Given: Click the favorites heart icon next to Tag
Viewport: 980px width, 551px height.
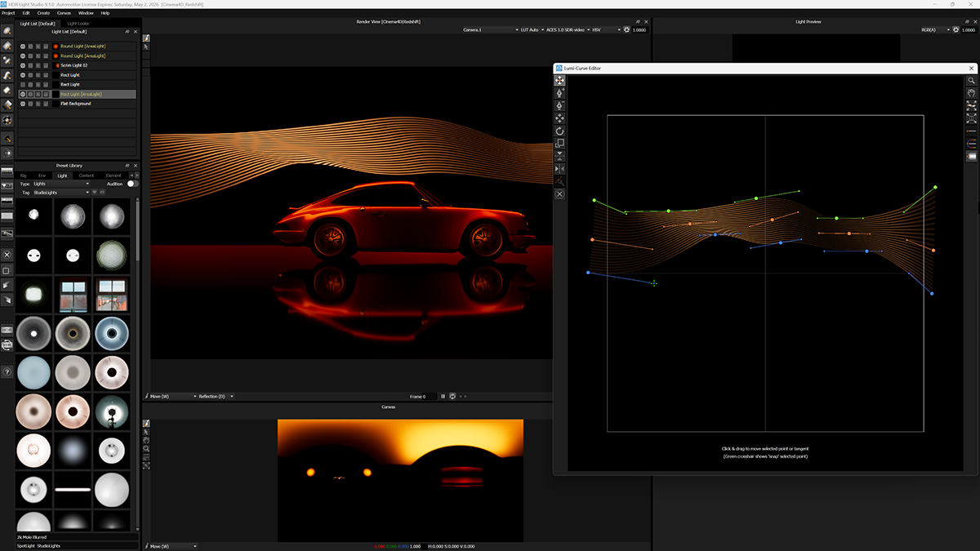Looking at the screenshot, I should coord(95,192).
